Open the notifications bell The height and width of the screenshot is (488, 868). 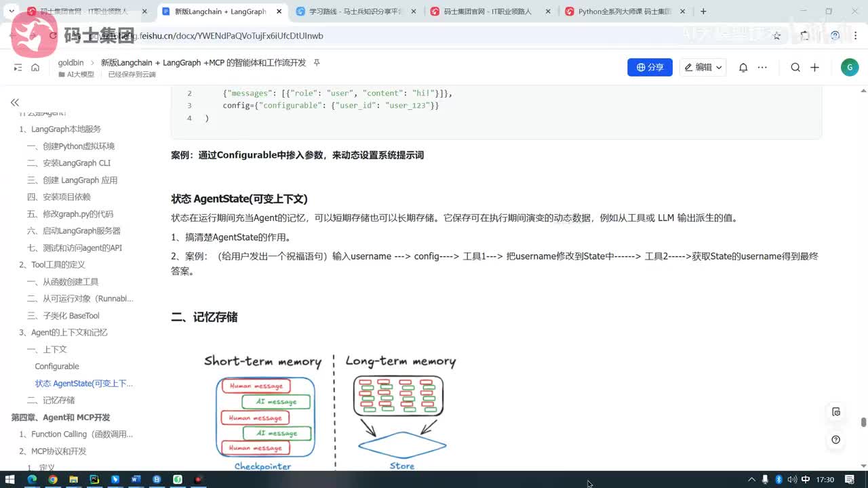[743, 67]
